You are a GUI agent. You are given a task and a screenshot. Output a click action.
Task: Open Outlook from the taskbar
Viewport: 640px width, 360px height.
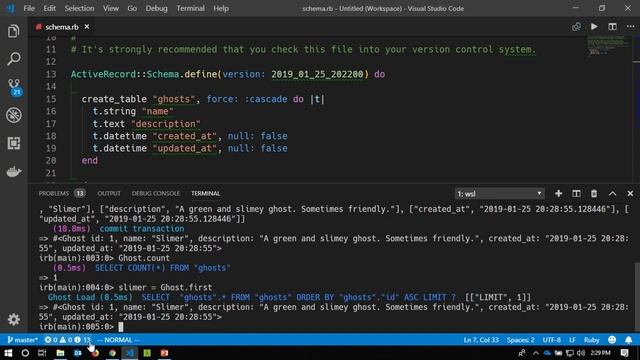(x=78, y=353)
